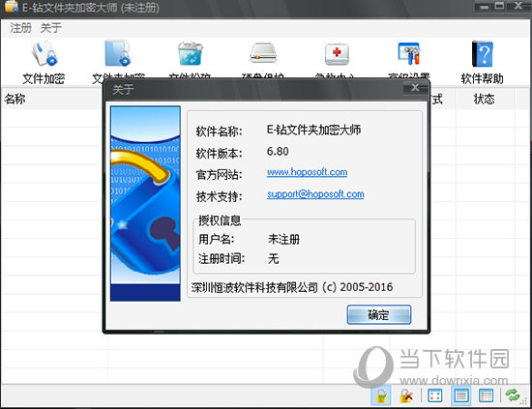Select the Folder Encryption toolbar icon
The width and height of the screenshot is (532, 409).
click(x=118, y=53)
